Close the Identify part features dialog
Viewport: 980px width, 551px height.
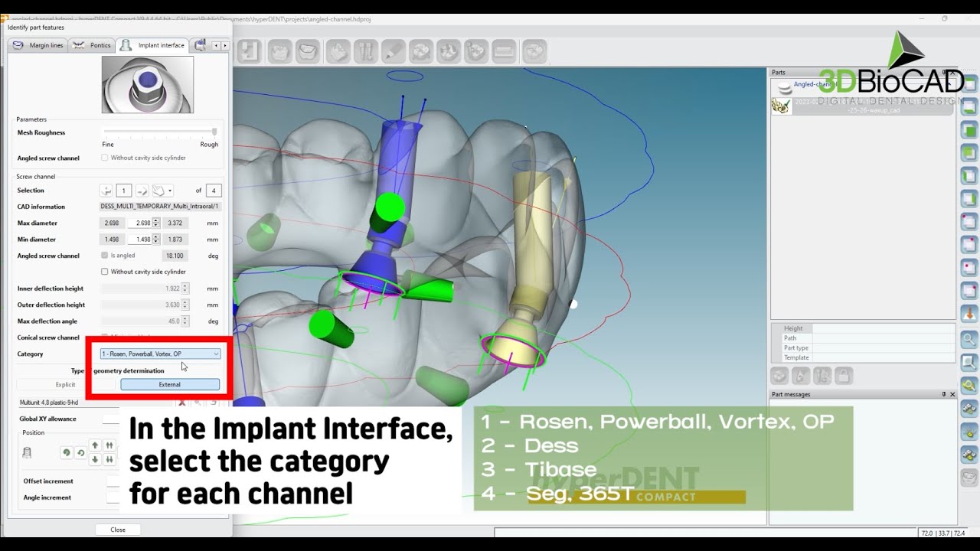click(118, 530)
